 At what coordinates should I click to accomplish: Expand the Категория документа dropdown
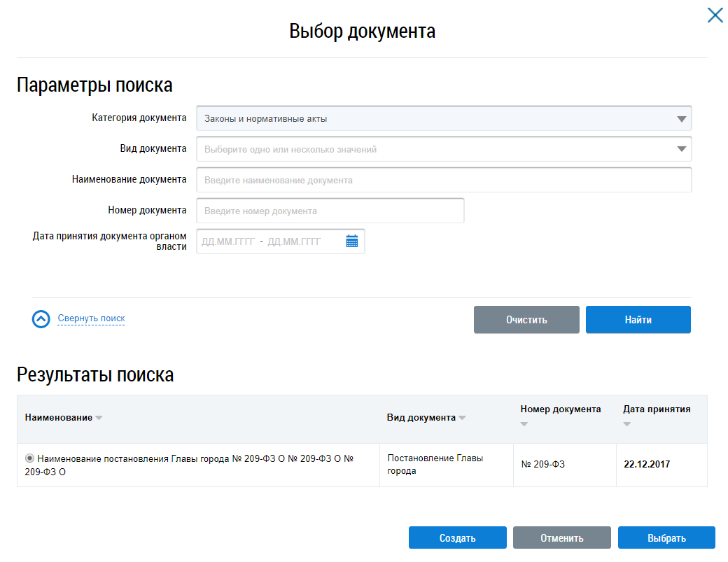[681, 119]
